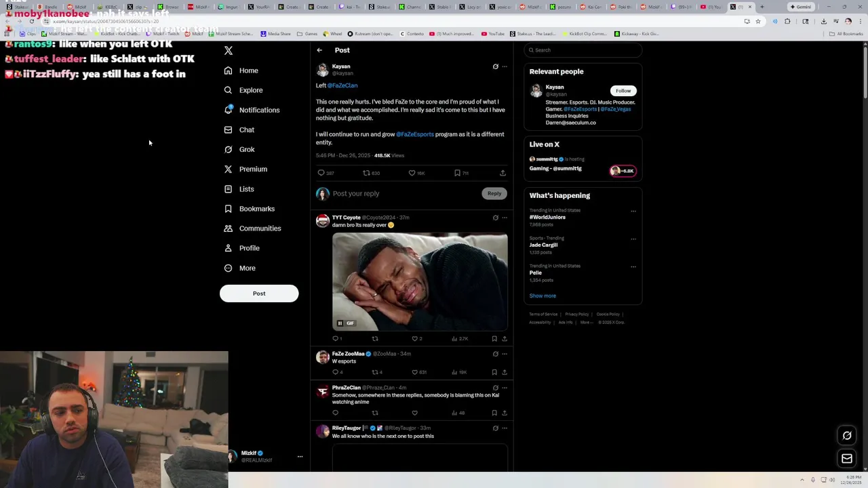The image size is (868, 488).
Task: Click the white Post button
Action: 259,293
